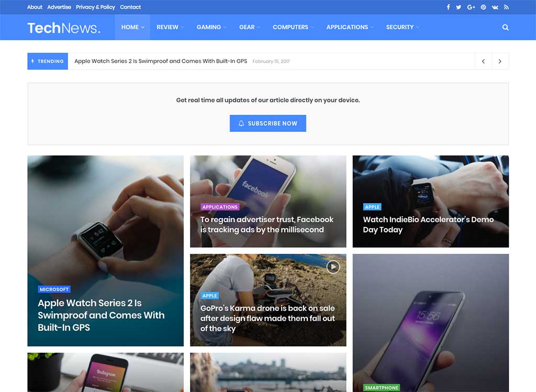This screenshot has height=392, width=536.
Task: Show the next trending headline
Action: (500, 61)
